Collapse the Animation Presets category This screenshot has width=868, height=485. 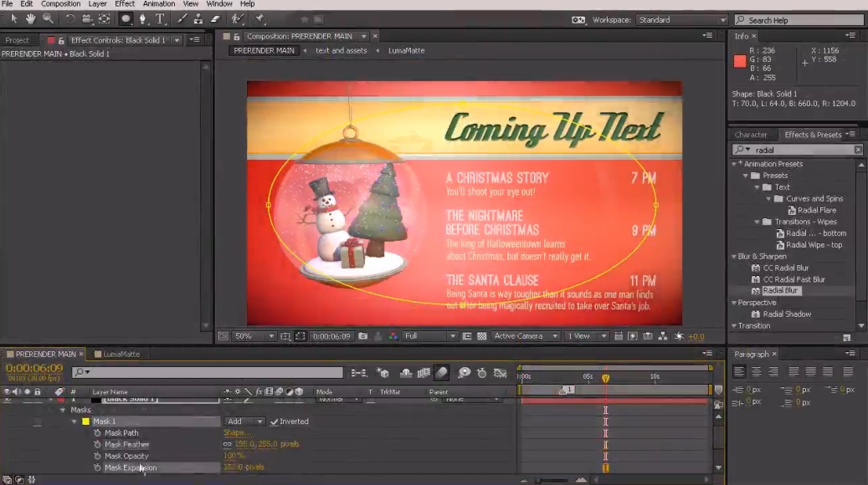[x=735, y=164]
